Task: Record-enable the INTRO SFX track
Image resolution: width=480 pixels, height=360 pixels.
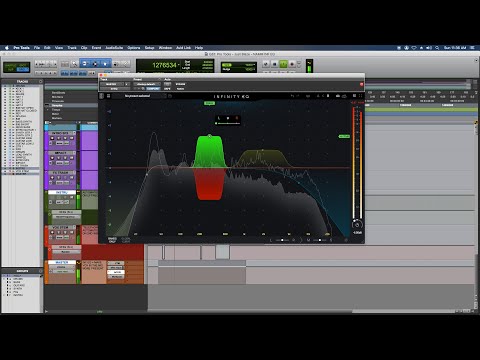Action: tap(53, 138)
